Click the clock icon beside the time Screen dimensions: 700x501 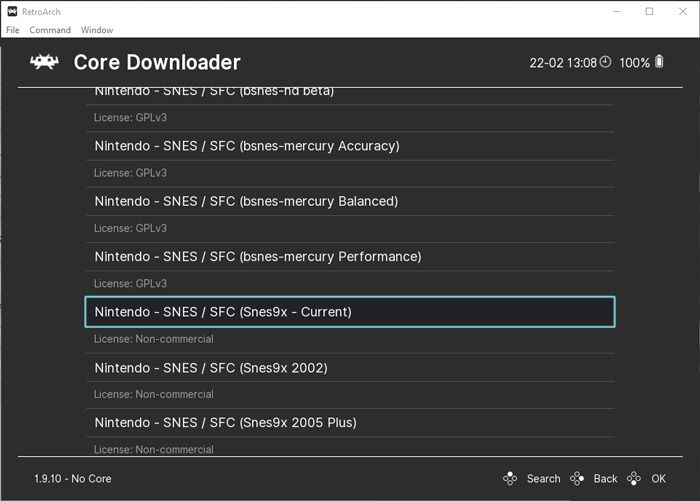tap(605, 62)
